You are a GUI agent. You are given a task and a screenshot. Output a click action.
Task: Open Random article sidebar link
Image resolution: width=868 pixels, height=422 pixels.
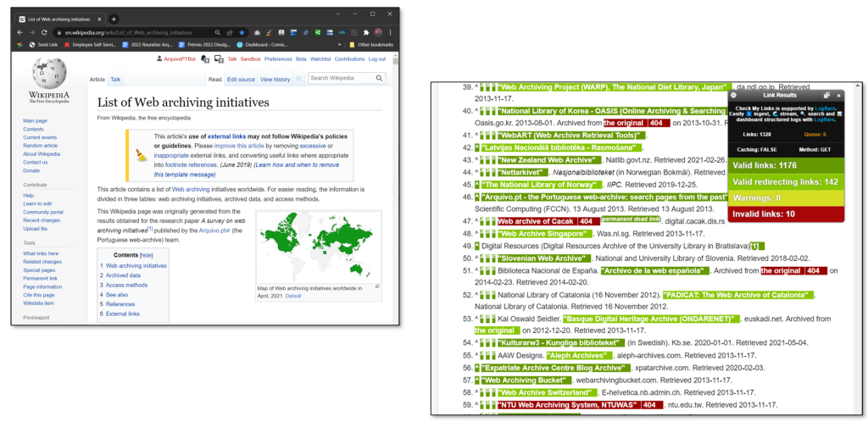(41, 146)
